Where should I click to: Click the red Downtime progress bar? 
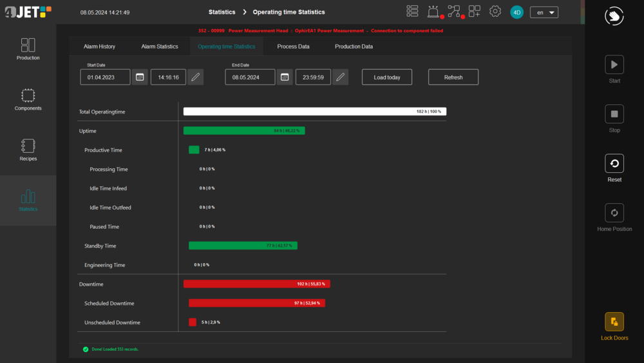[256, 284]
